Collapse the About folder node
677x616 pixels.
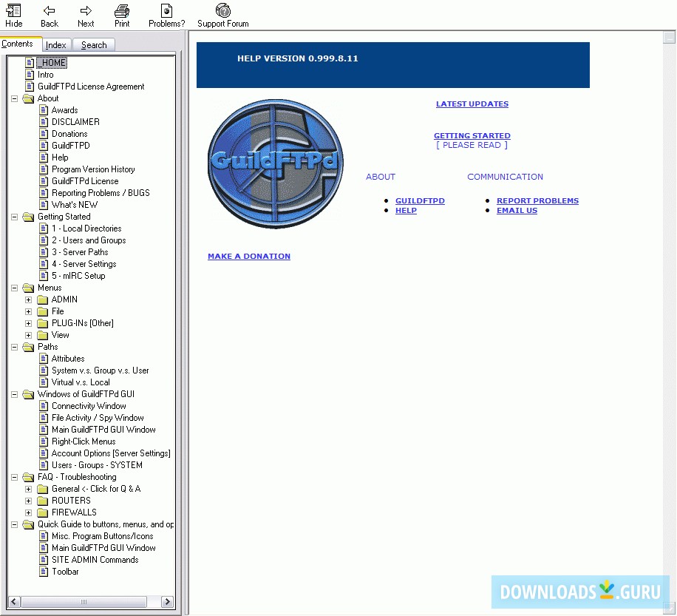15,98
